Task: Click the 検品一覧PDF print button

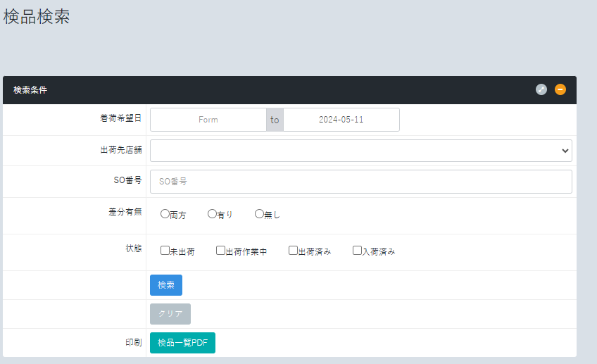Action: click(x=183, y=343)
